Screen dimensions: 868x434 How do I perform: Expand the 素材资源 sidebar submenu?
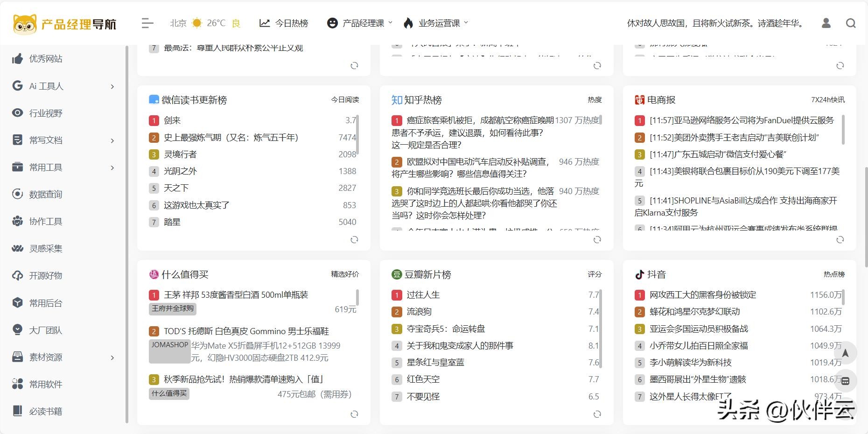[x=112, y=357]
